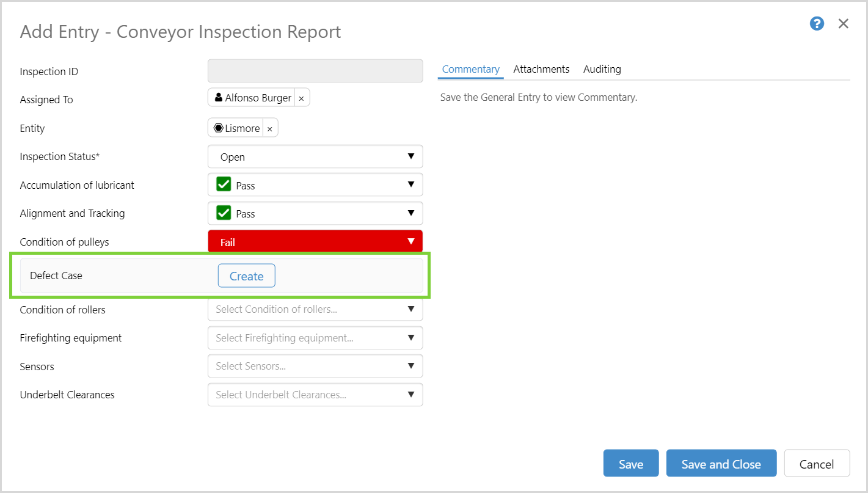868x493 pixels.
Task: Switch to the Attachments tab
Action: pyautogui.click(x=541, y=69)
